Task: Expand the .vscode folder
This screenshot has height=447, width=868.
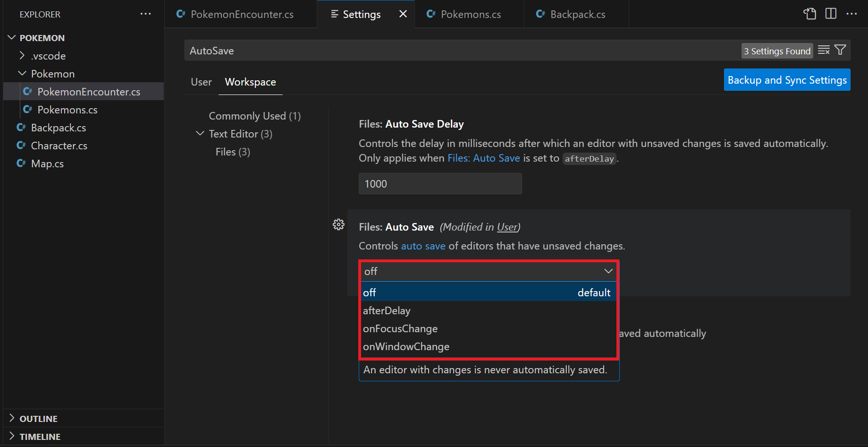Action: (x=22, y=55)
